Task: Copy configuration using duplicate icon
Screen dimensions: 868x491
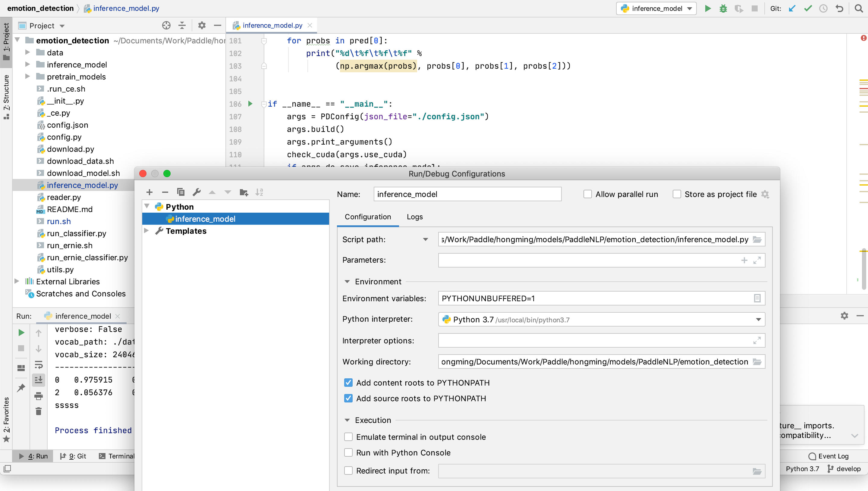Action: [181, 192]
